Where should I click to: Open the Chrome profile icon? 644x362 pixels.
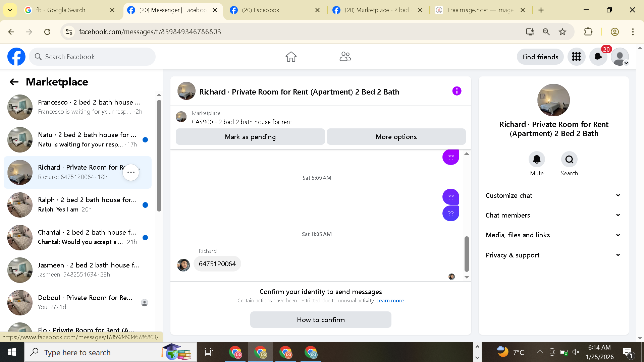pos(615,32)
